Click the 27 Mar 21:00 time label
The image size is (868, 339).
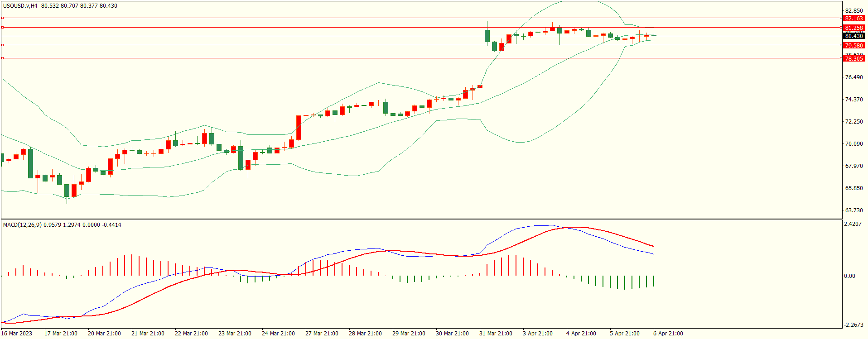tap(322, 334)
